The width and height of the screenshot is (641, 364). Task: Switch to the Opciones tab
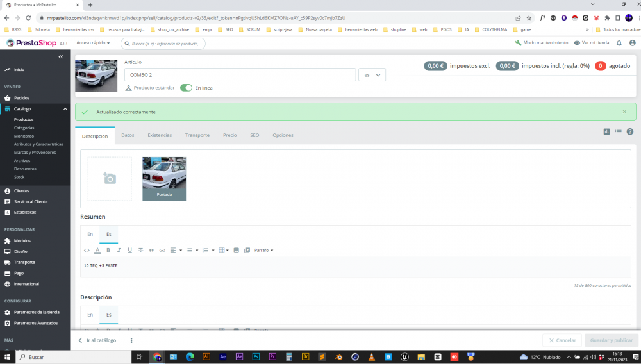coord(283,135)
